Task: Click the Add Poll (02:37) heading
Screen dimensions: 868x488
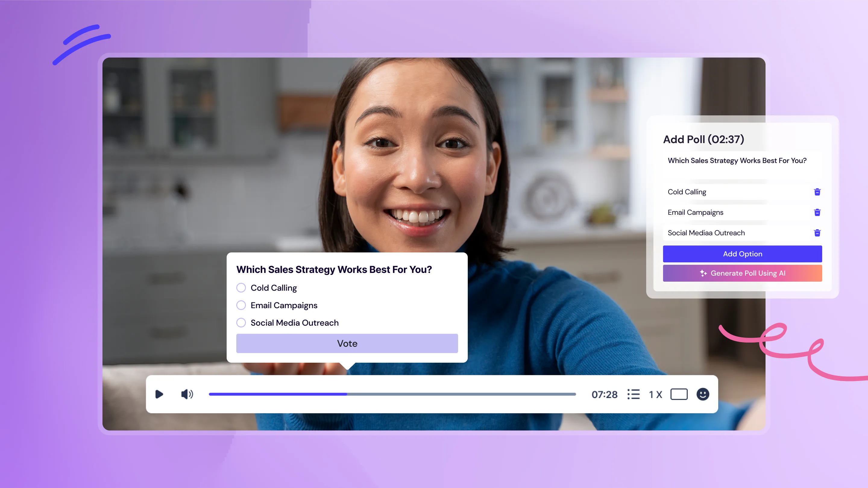Action: (703, 139)
